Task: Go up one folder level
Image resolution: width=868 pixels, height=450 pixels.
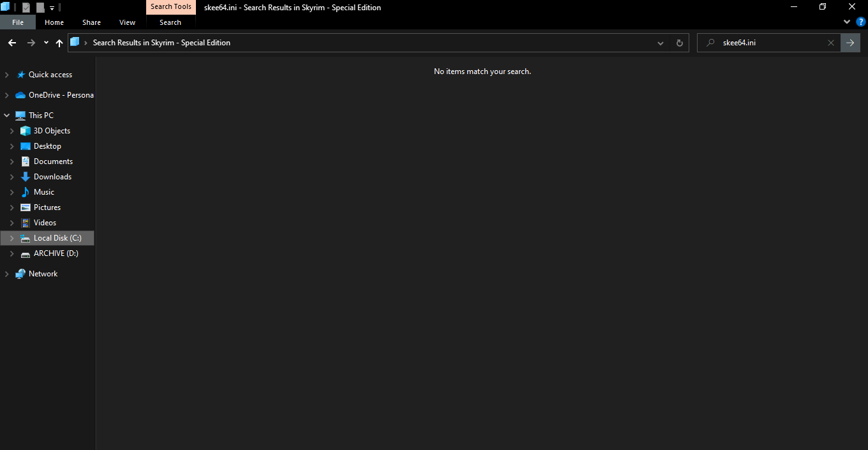Action: 59,43
